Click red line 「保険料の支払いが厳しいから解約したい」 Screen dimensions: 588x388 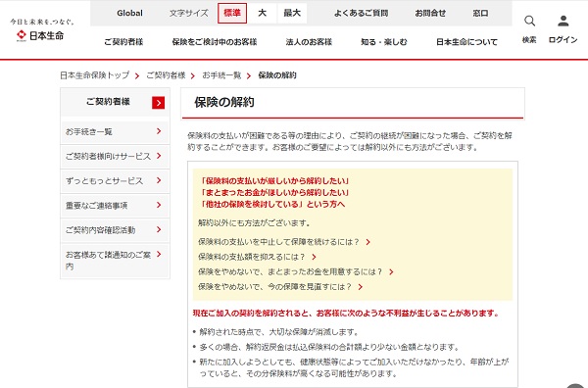pyautogui.click(x=274, y=181)
